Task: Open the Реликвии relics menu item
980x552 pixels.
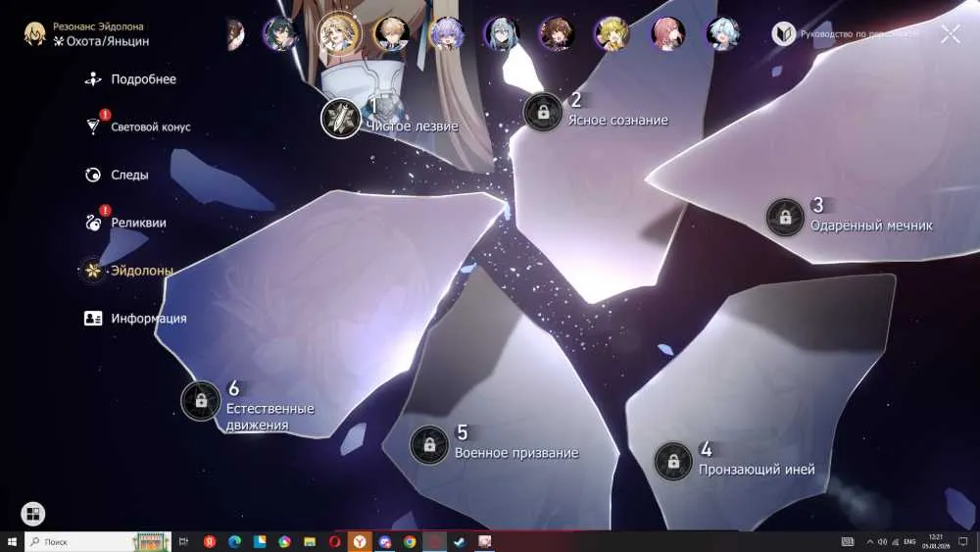Action: pyautogui.click(x=125, y=223)
